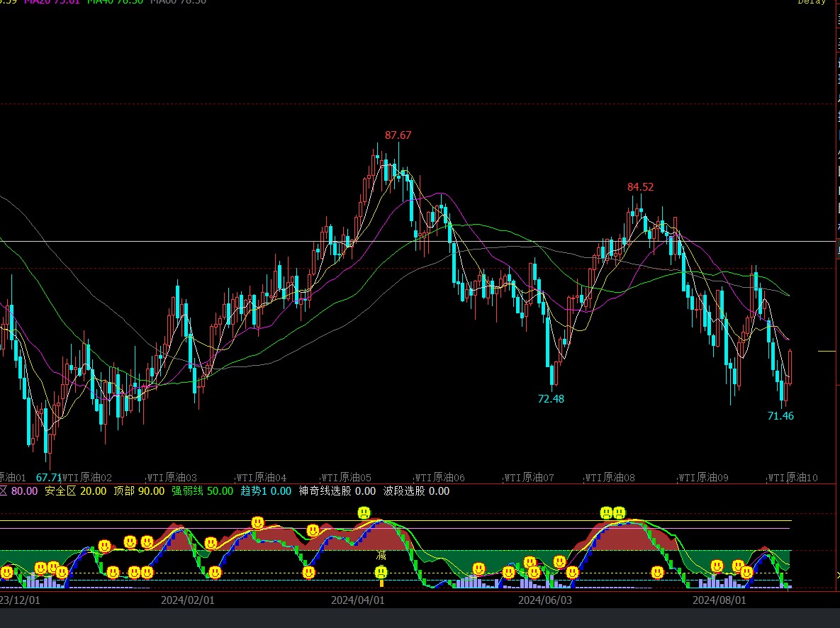The image size is (840, 628).
Task: Select the 72.48 low price label
Action: (551, 398)
